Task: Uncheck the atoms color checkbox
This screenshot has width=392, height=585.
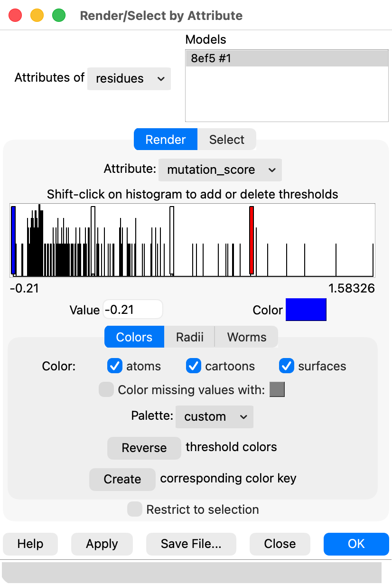Action: click(x=115, y=366)
